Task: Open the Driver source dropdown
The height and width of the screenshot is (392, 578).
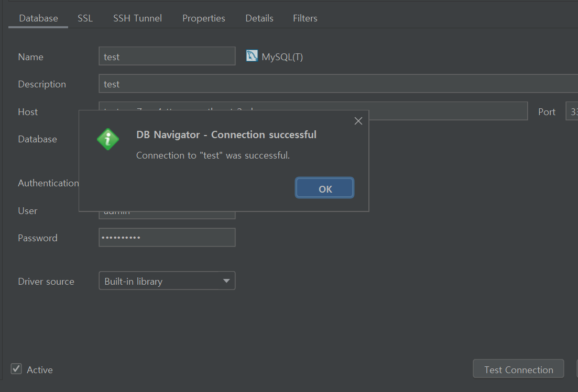Action: tap(167, 281)
